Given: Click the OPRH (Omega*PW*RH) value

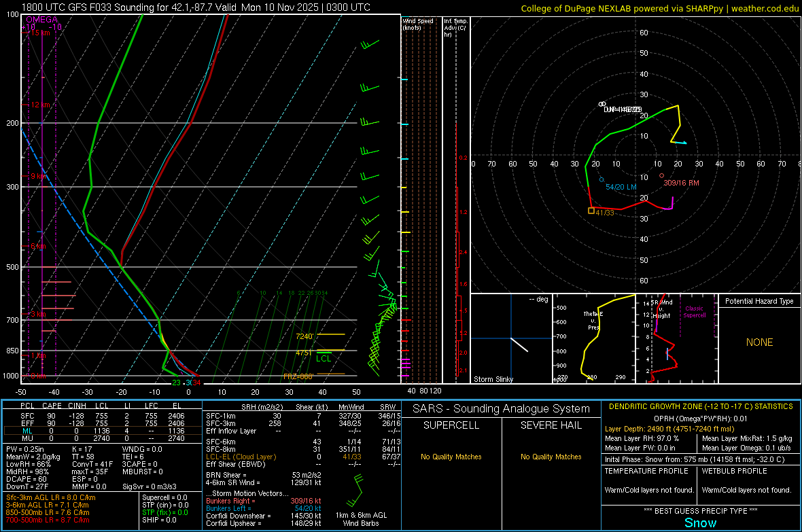Looking at the screenshot, I should (x=701, y=419).
